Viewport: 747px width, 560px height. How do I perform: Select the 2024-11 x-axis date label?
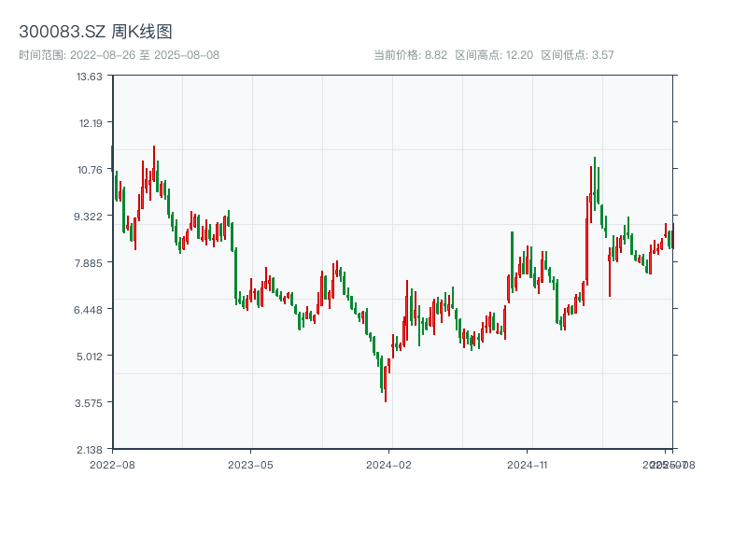click(527, 464)
